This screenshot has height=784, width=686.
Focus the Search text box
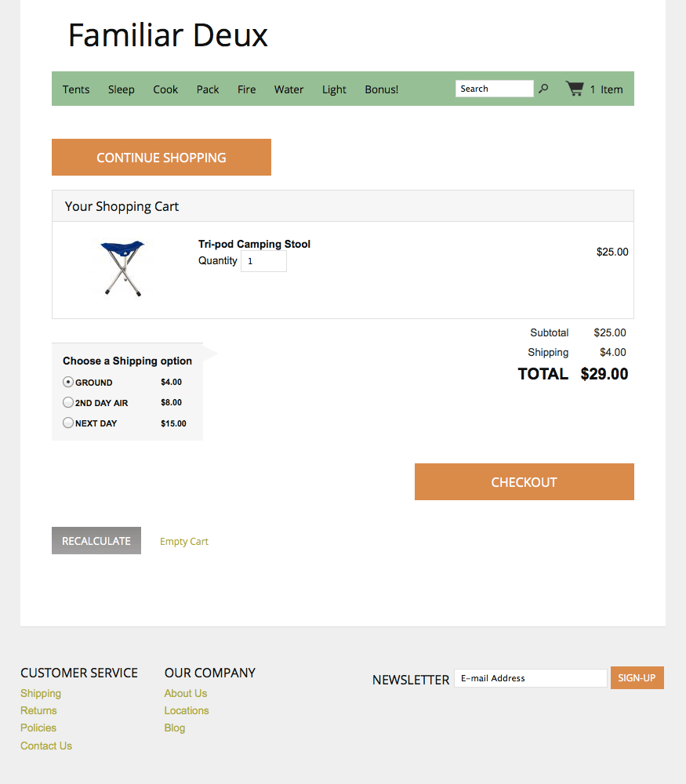coord(494,89)
